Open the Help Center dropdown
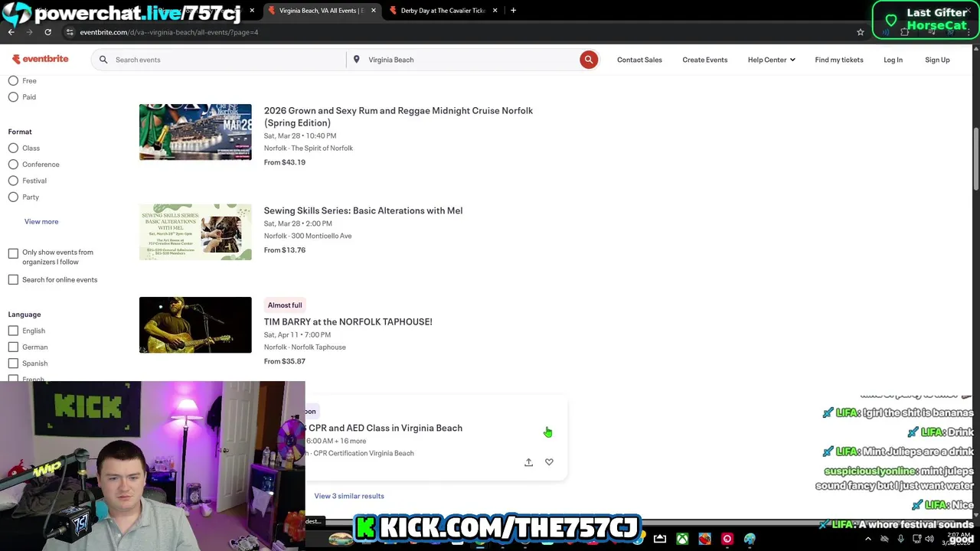 click(x=771, y=60)
